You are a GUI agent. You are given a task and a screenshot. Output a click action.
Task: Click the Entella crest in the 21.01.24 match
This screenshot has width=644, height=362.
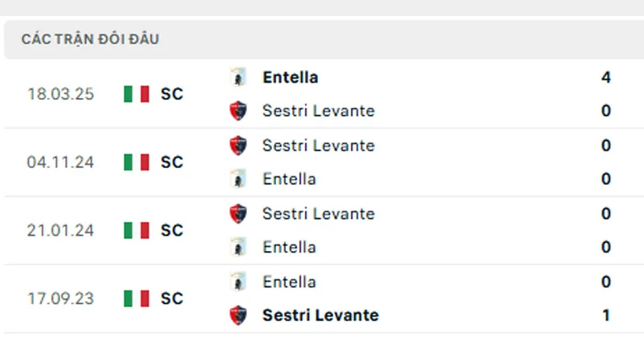pos(238,247)
